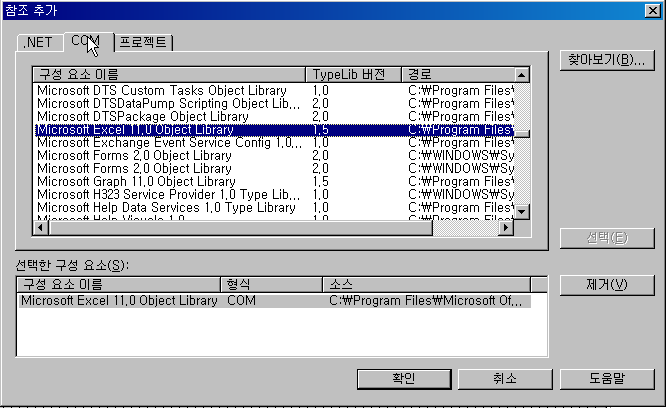Click the vertical scrollbar down arrow
Viewport: 666px width, 408px height.
pos(522,211)
